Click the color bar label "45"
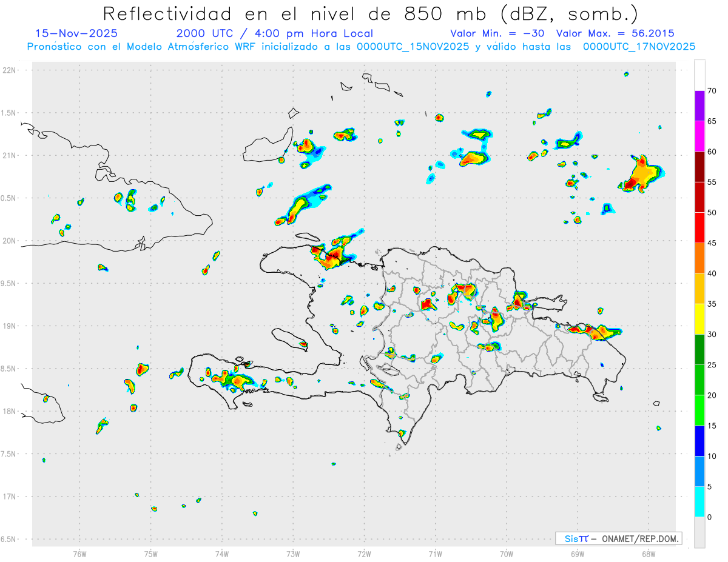This screenshot has height=562, width=728. click(x=712, y=243)
